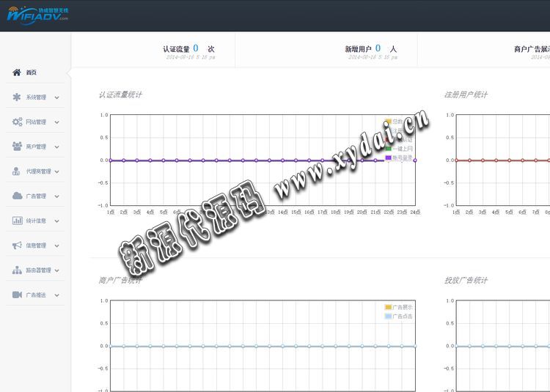Click the gears icon for 网站管理
Screen dimensions: 550x392
coord(17,122)
